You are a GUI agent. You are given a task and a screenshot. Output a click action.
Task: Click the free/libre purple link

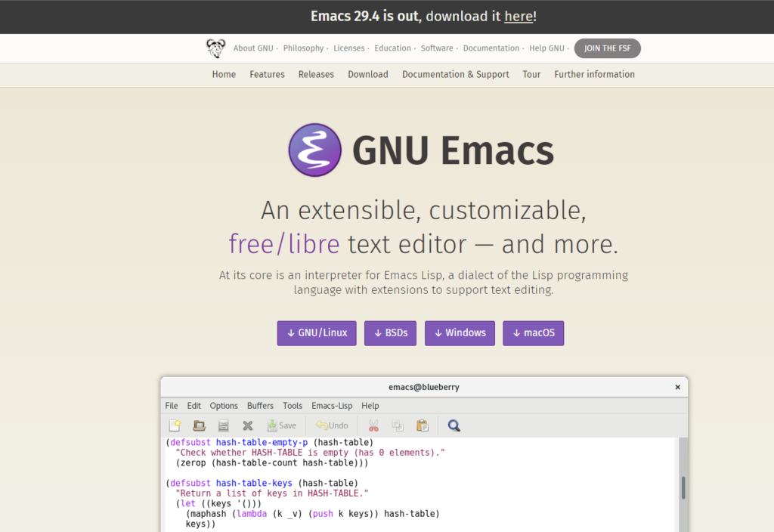(x=284, y=244)
